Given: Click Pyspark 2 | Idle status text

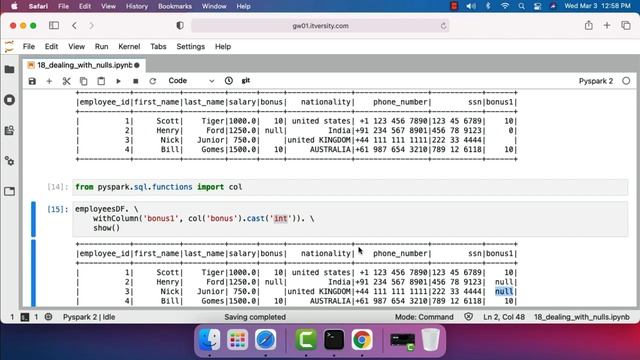Looking at the screenshot, I should (89, 317).
